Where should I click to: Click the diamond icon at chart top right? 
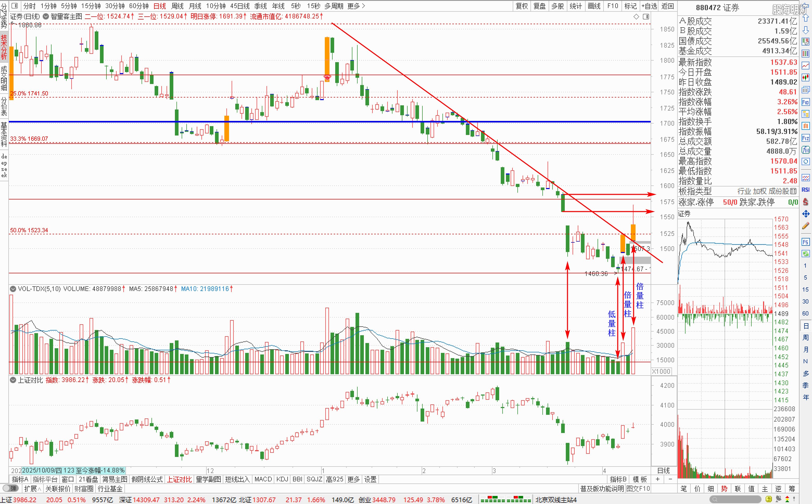coord(636,17)
